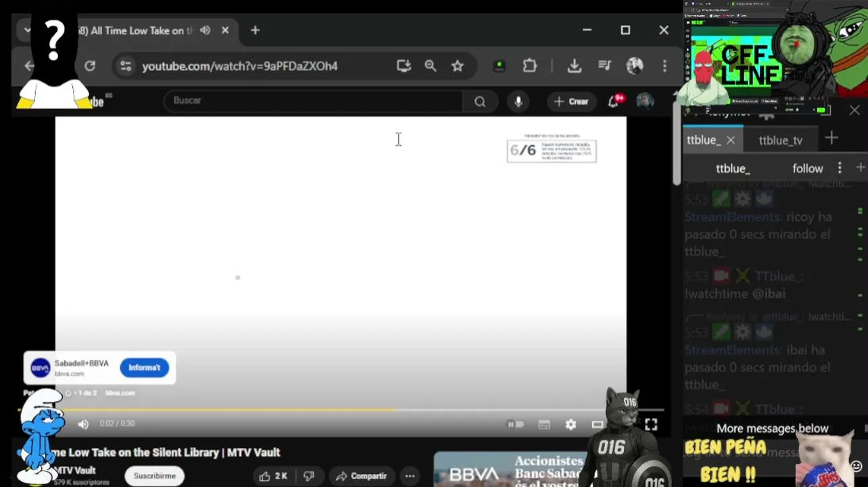
Task: View site information icon in address bar
Action: point(126,66)
